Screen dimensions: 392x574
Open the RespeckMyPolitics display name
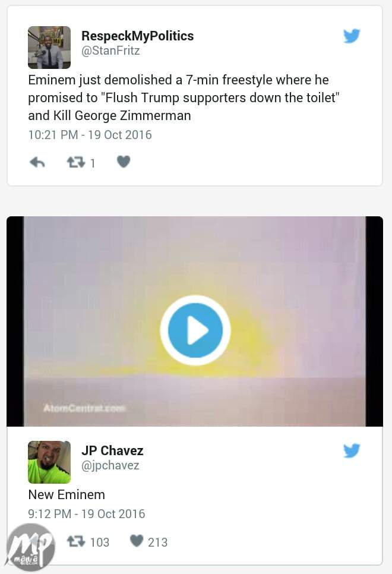[138, 36]
